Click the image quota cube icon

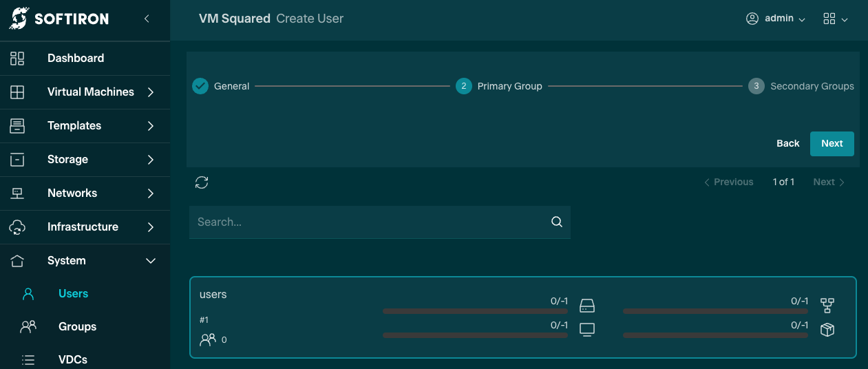coord(827,330)
